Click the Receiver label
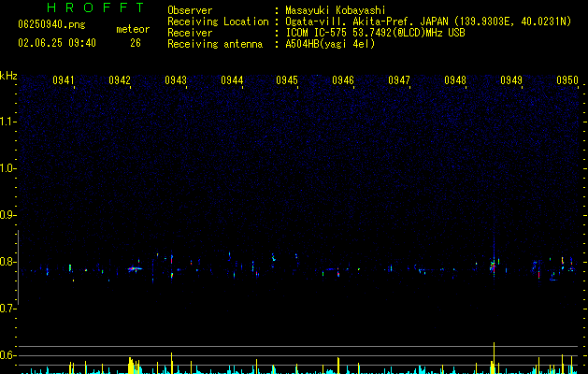Image resolution: width=588 pixels, height=374 pixels. [x=190, y=33]
